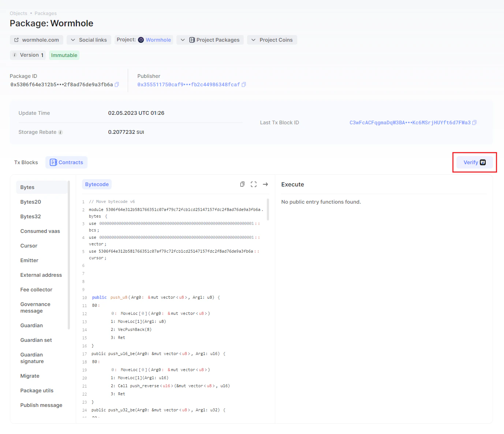This screenshot has width=504, height=434.
Task: Copy the Last Tx Block ID
Action: [474, 122]
